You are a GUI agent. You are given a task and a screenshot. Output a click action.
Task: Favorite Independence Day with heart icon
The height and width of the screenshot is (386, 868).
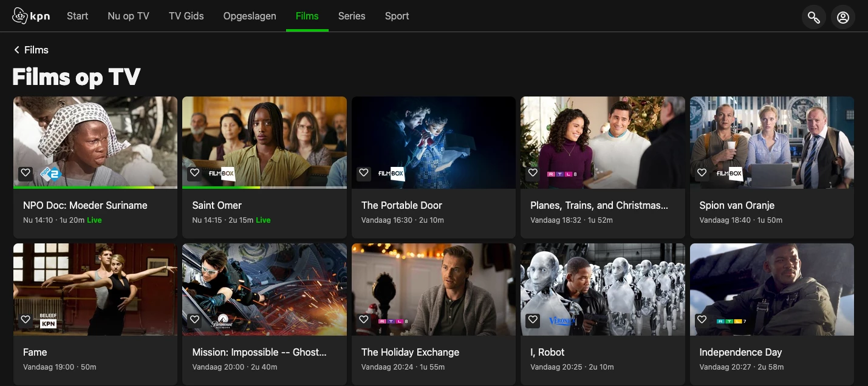(x=702, y=320)
